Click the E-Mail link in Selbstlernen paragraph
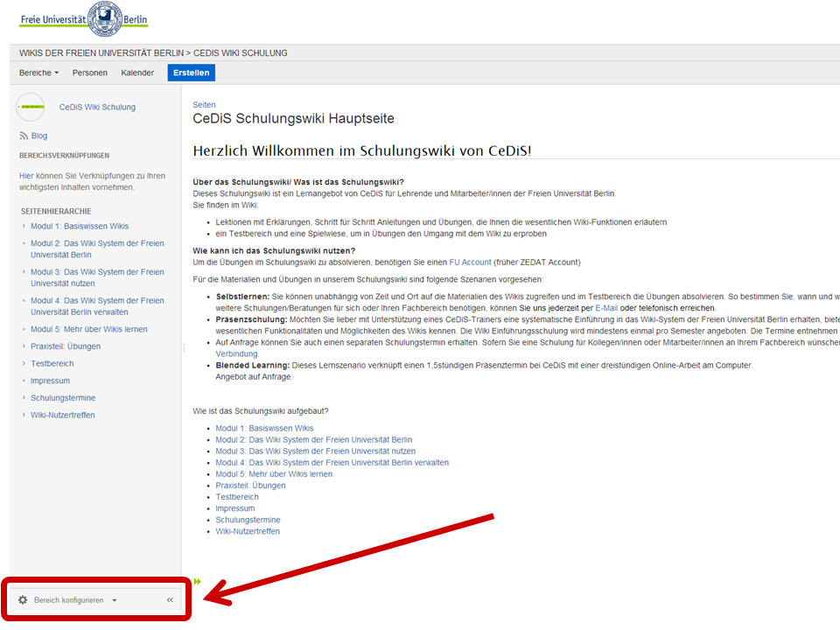840x630 pixels. 606,308
